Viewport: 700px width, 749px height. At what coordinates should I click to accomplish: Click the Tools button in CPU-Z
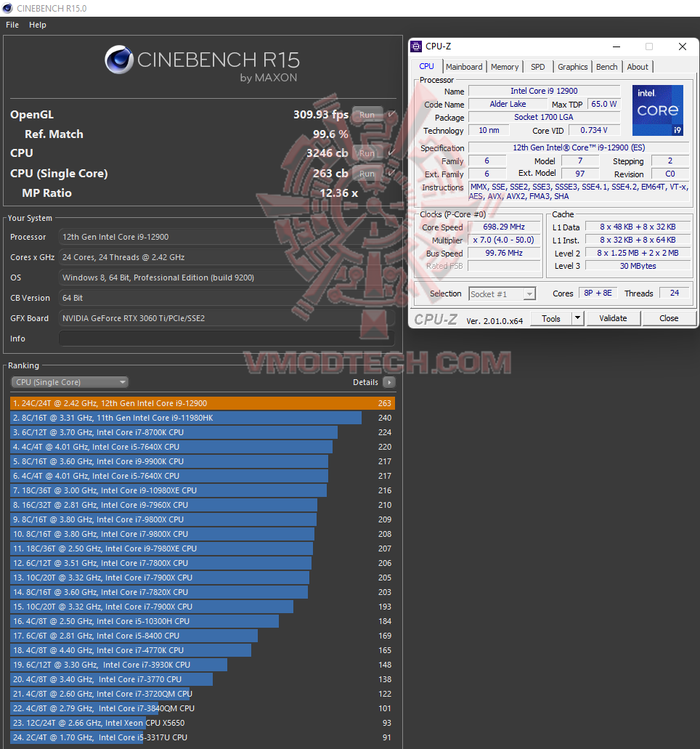pyautogui.click(x=551, y=318)
